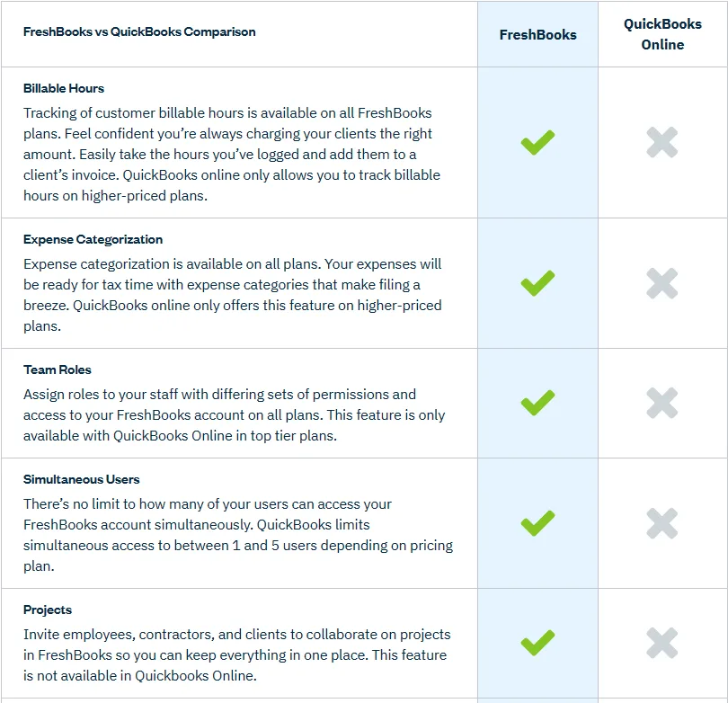Click the Billable Hours feature title
The image size is (728, 703).
click(x=64, y=88)
